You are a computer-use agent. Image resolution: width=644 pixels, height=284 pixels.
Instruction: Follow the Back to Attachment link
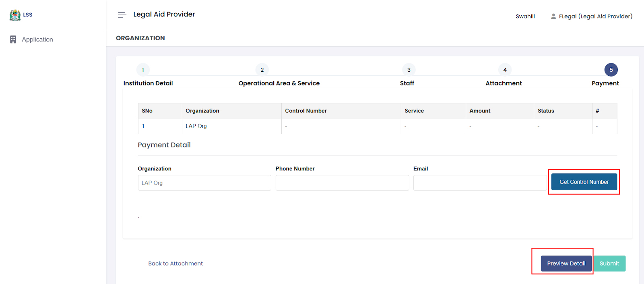pos(175,263)
